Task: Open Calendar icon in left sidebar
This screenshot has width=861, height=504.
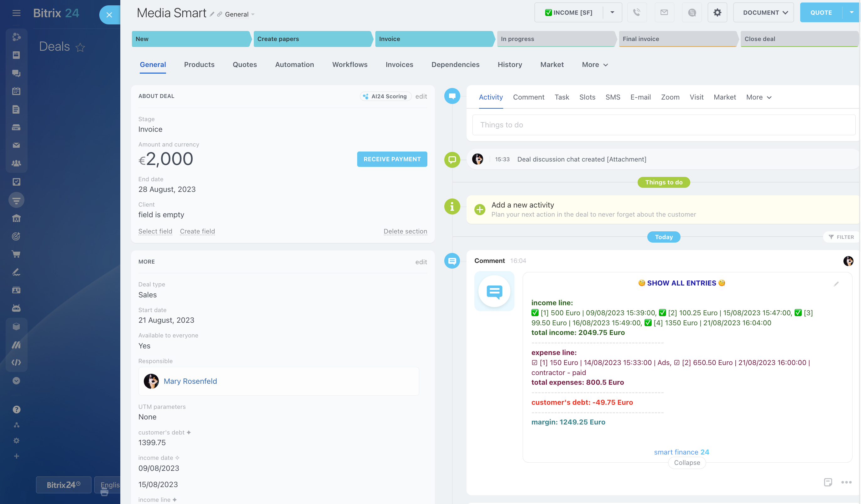Action: [16, 91]
